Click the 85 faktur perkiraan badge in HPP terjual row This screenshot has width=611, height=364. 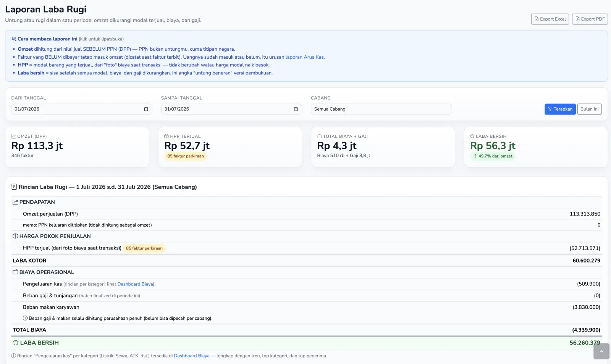click(144, 248)
